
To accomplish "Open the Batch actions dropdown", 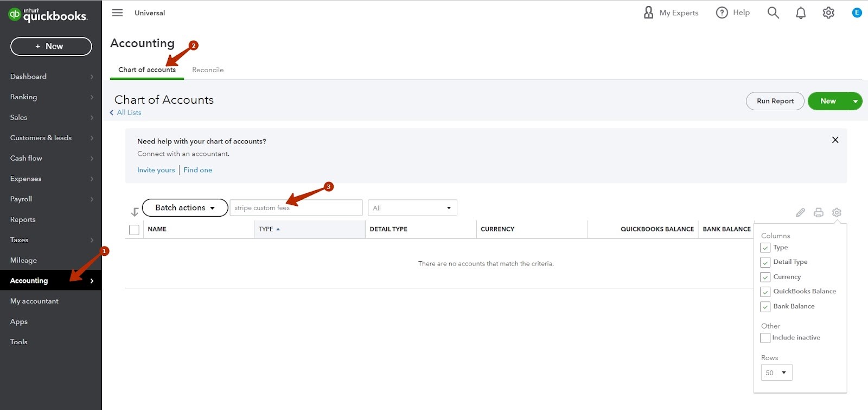I will pyautogui.click(x=185, y=207).
